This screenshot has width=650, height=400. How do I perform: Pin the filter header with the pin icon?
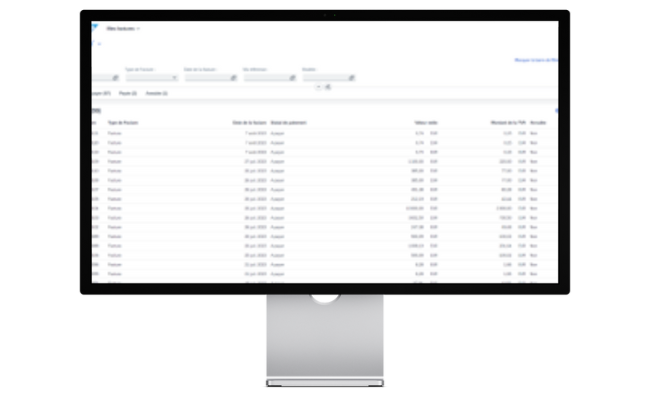(x=328, y=87)
